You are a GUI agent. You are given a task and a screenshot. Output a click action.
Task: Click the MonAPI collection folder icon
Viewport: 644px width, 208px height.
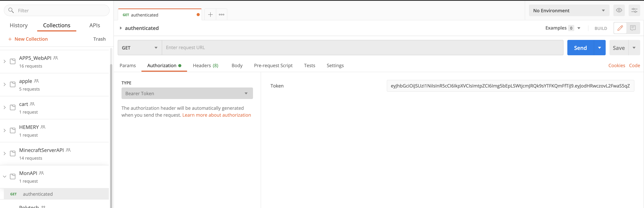click(x=13, y=177)
